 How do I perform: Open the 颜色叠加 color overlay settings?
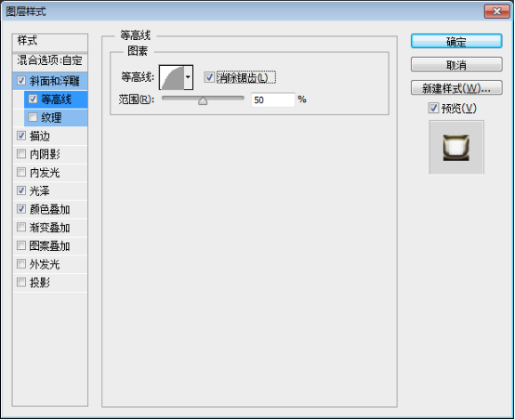[50, 209]
